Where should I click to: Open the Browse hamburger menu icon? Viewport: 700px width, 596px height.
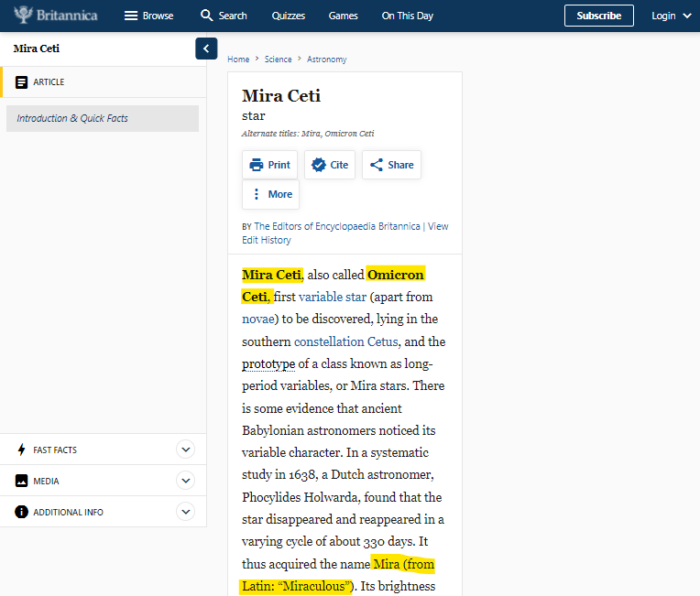(x=131, y=16)
